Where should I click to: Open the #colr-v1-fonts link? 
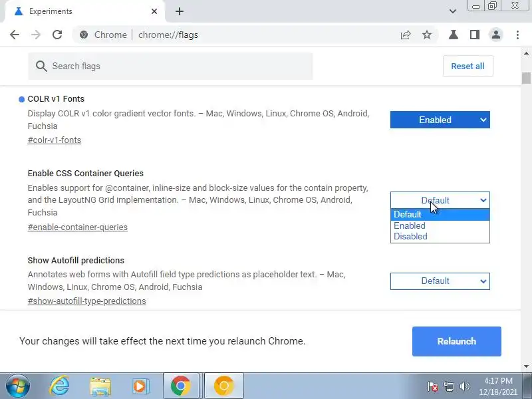point(55,140)
